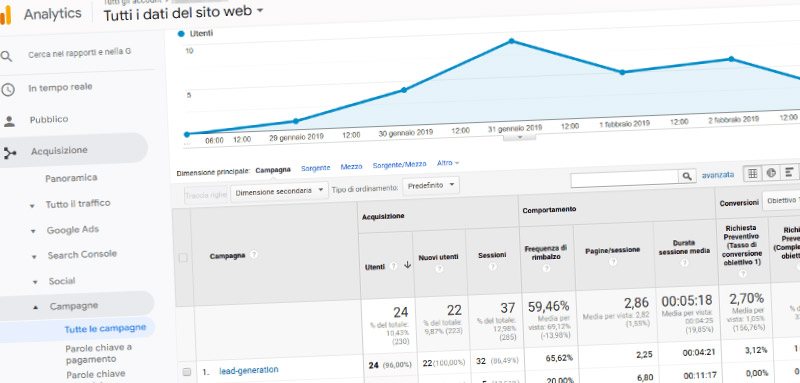
Task: Open the Predefinito sort type dropdown
Action: pos(431,186)
